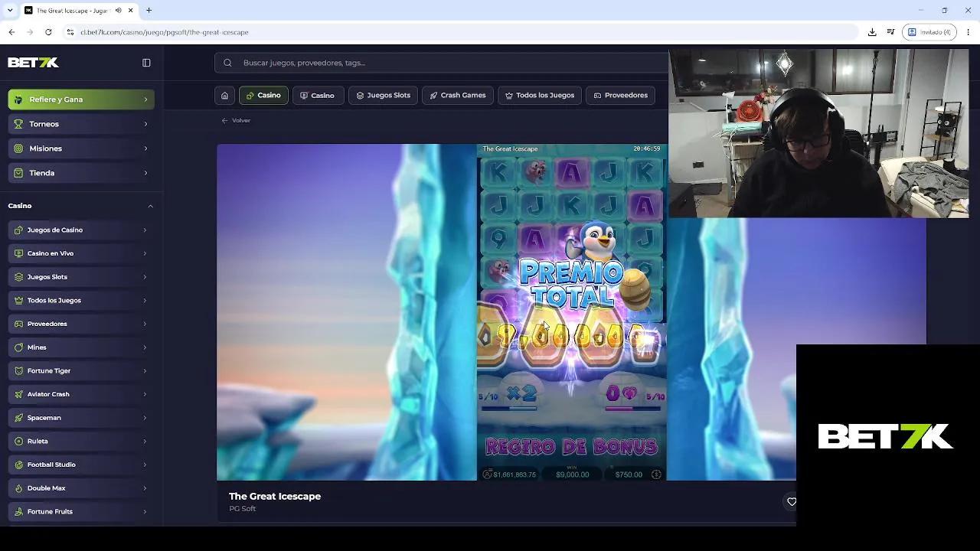Click the Volver back link

(236, 120)
